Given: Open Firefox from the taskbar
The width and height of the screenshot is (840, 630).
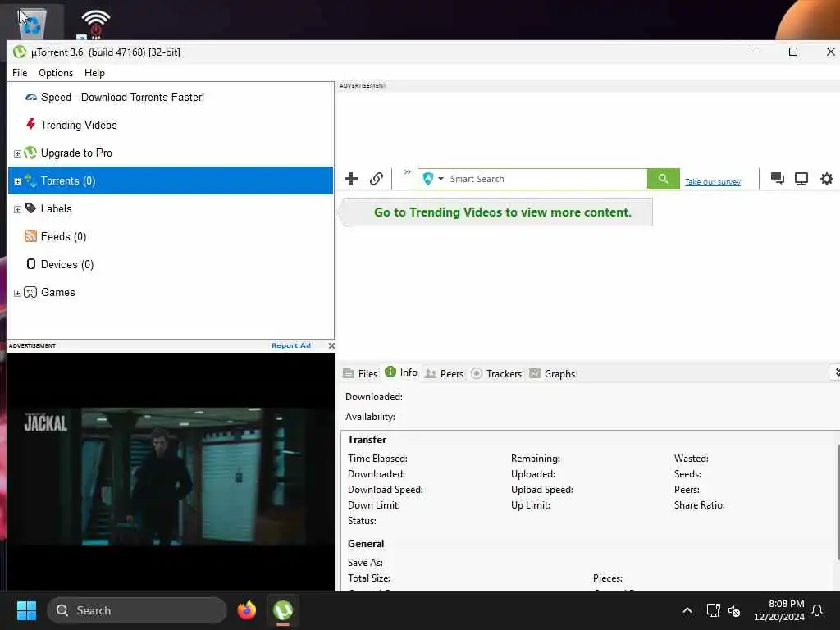Looking at the screenshot, I should 246,610.
